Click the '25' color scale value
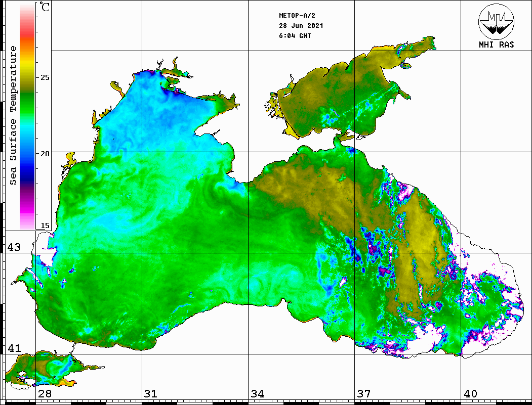This screenshot has height=405, width=532. [x=45, y=77]
